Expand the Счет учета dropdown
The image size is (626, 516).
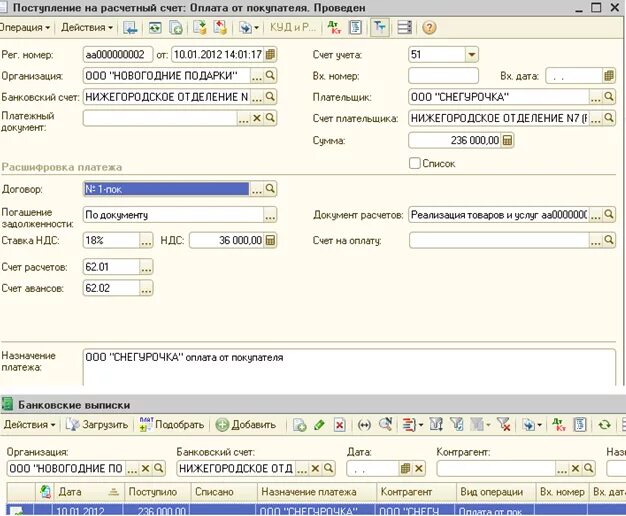[x=471, y=54]
